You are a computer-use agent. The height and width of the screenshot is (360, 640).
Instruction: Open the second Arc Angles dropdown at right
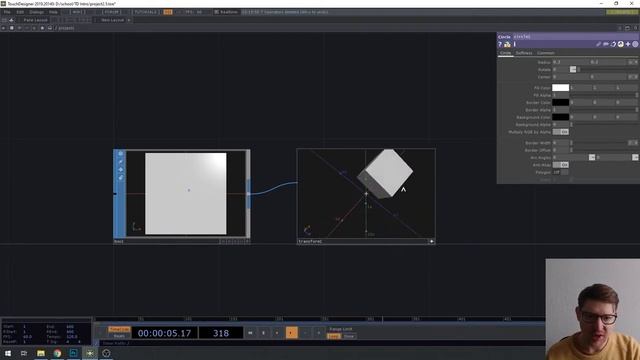pos(635,157)
